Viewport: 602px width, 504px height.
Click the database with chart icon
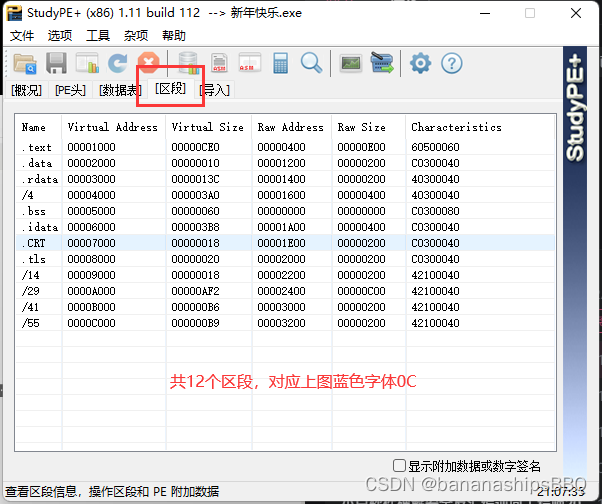[189, 63]
